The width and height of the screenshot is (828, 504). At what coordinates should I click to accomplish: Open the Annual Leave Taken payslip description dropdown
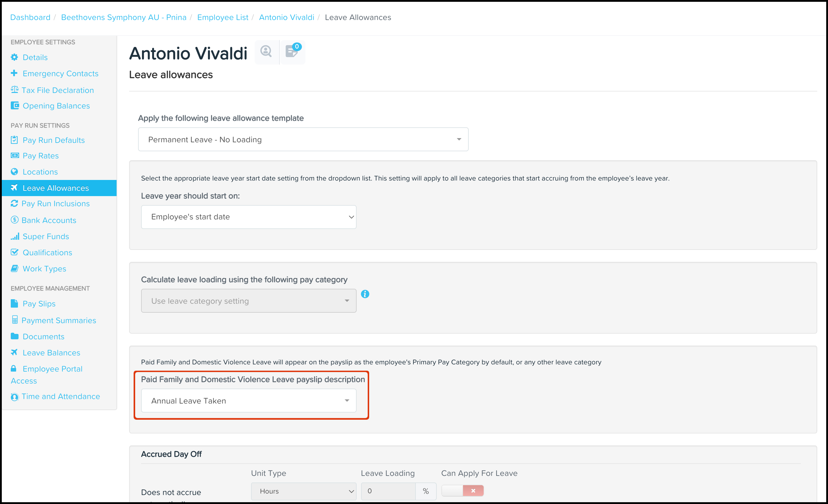249,401
